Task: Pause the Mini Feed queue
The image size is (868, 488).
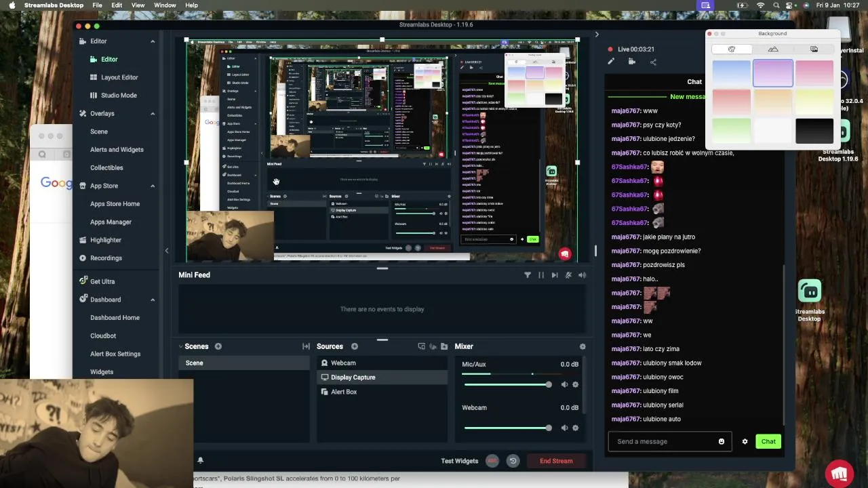Action: [x=541, y=275]
